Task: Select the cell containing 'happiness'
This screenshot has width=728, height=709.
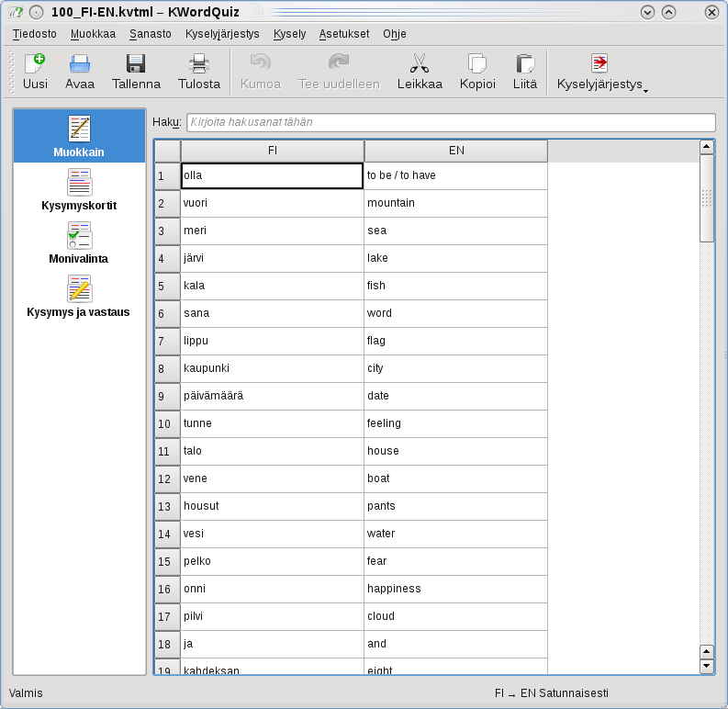Action: 456,589
